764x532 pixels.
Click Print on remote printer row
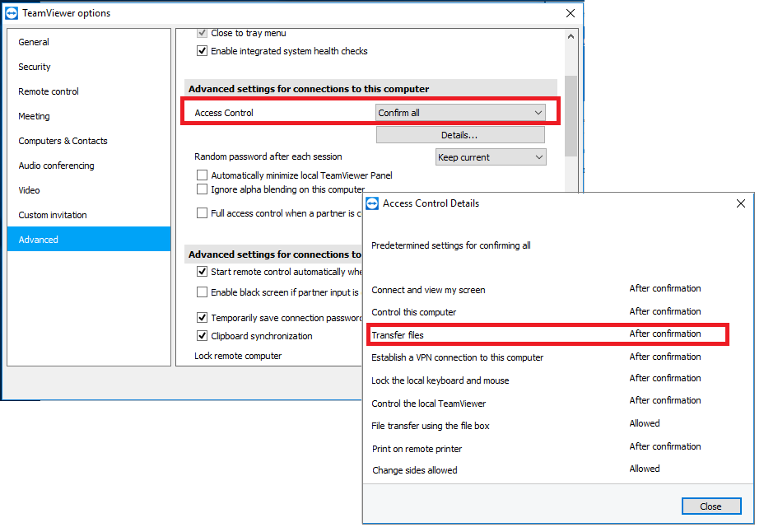point(536,448)
